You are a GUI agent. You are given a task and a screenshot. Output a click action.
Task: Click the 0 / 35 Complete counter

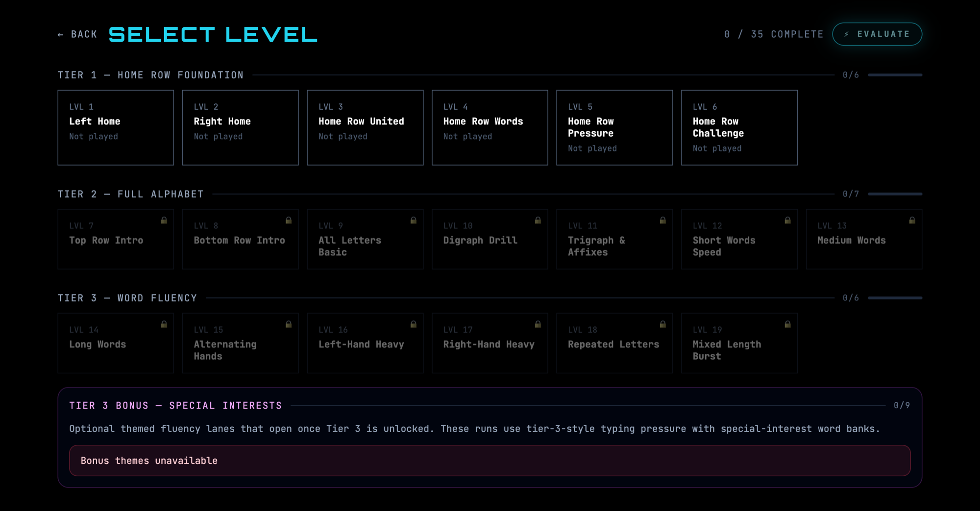774,34
